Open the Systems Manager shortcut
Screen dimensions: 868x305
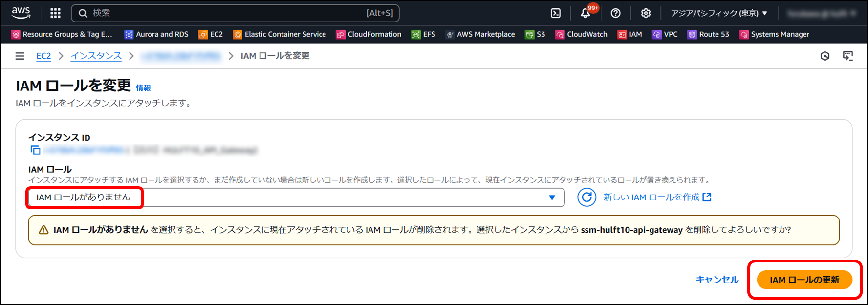pos(775,34)
